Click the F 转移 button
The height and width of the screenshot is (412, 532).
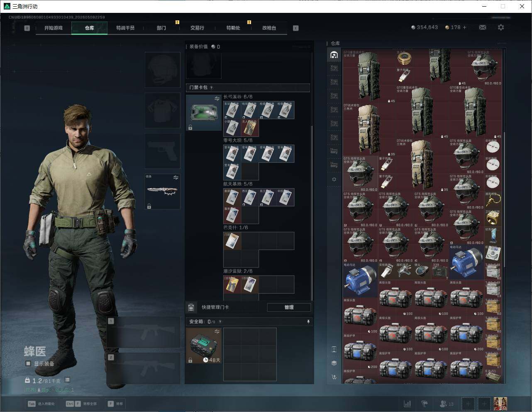115,404
